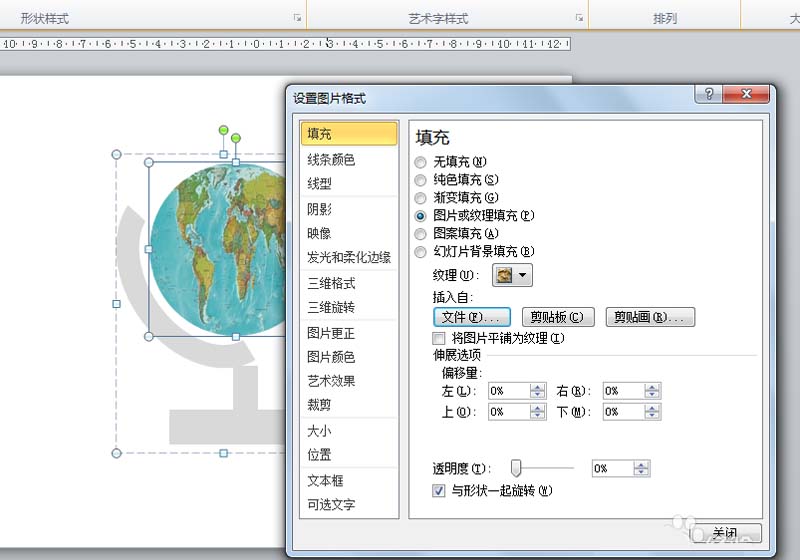800x560 pixels.
Task: Click the 左 offset input field
Action: point(509,391)
